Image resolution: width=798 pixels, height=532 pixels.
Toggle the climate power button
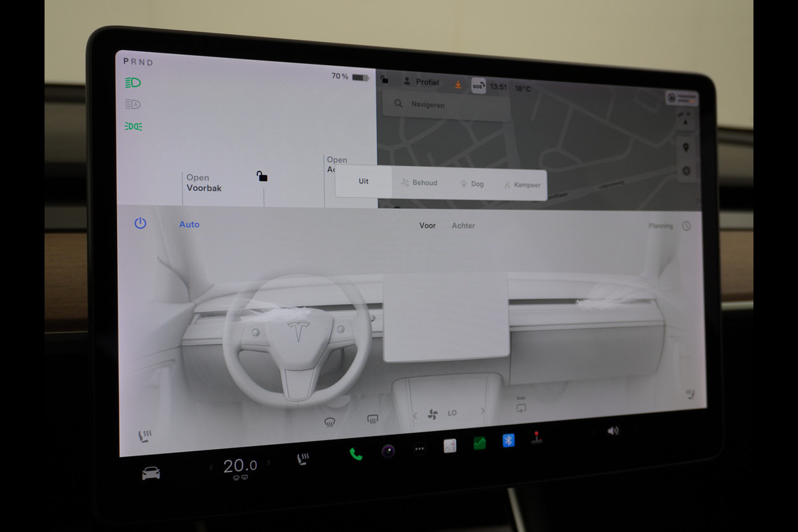point(140,223)
